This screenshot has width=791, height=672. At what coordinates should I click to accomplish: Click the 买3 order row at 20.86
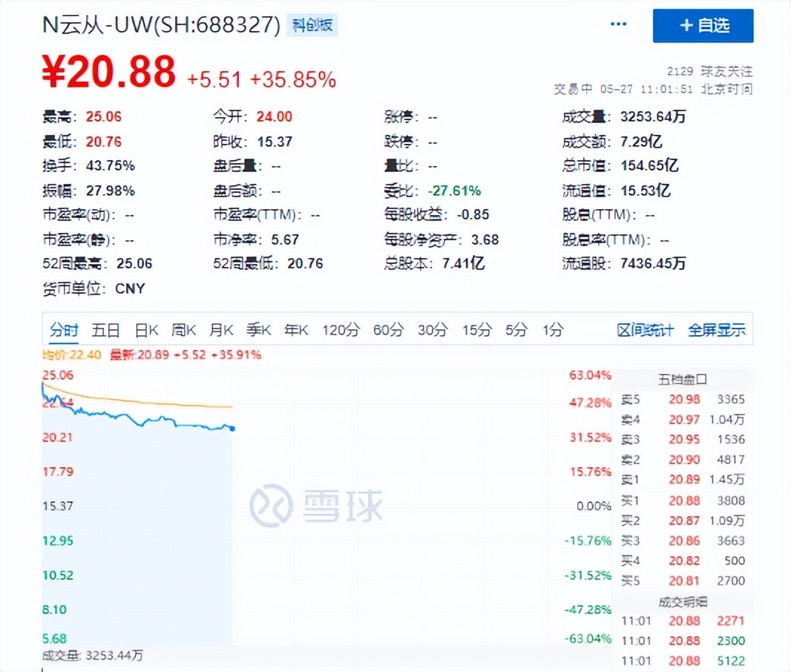point(683,541)
